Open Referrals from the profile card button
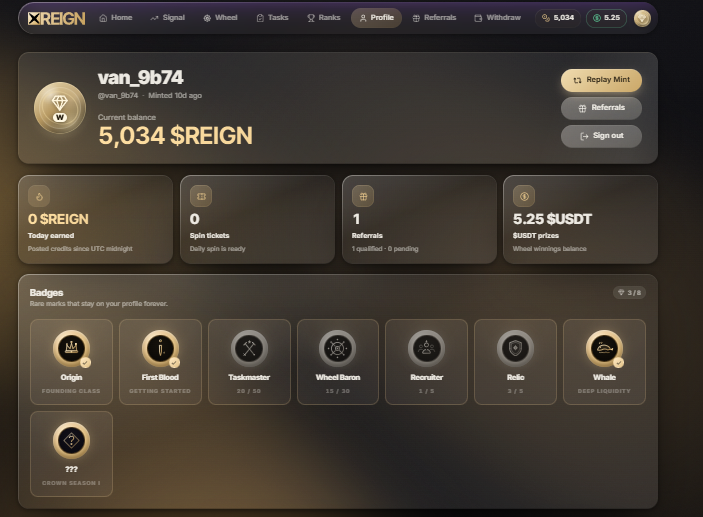 pyautogui.click(x=601, y=108)
